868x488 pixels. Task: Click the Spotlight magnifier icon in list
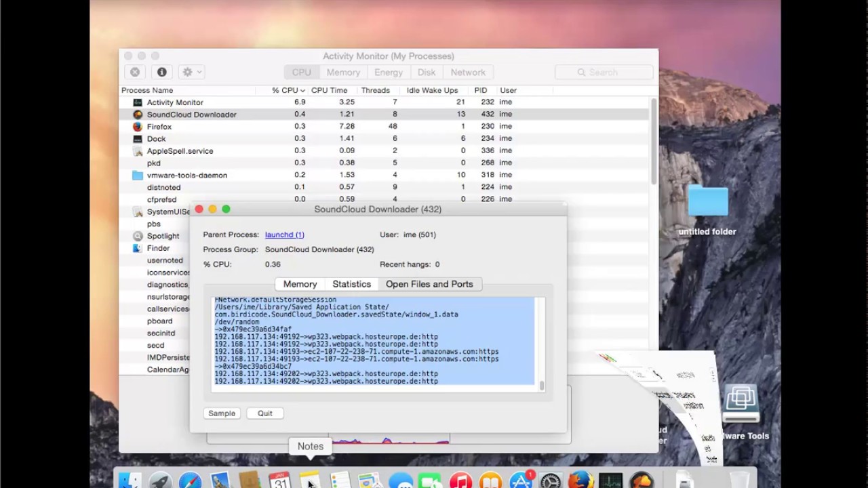point(138,236)
